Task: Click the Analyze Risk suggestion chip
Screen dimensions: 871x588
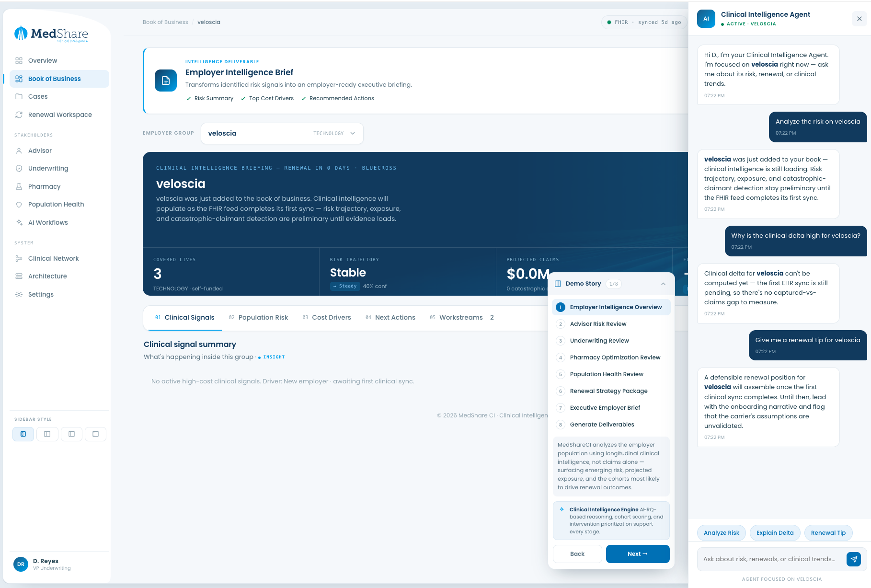Action: point(722,533)
